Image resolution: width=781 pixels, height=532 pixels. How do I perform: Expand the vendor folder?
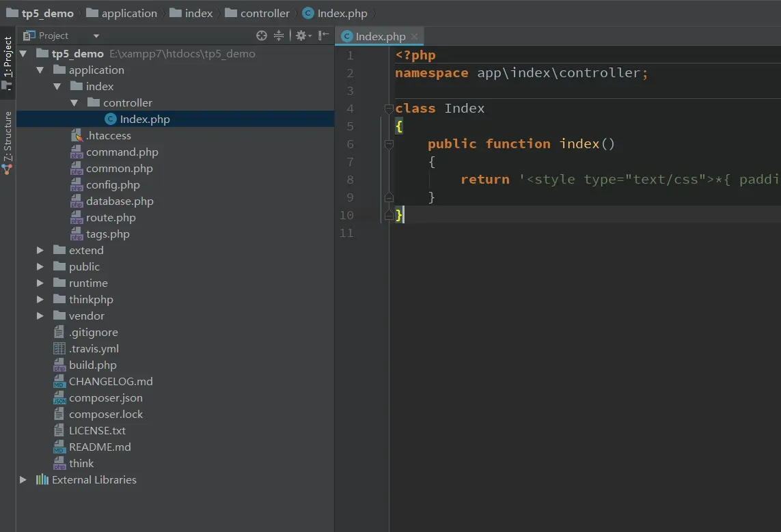(x=40, y=316)
